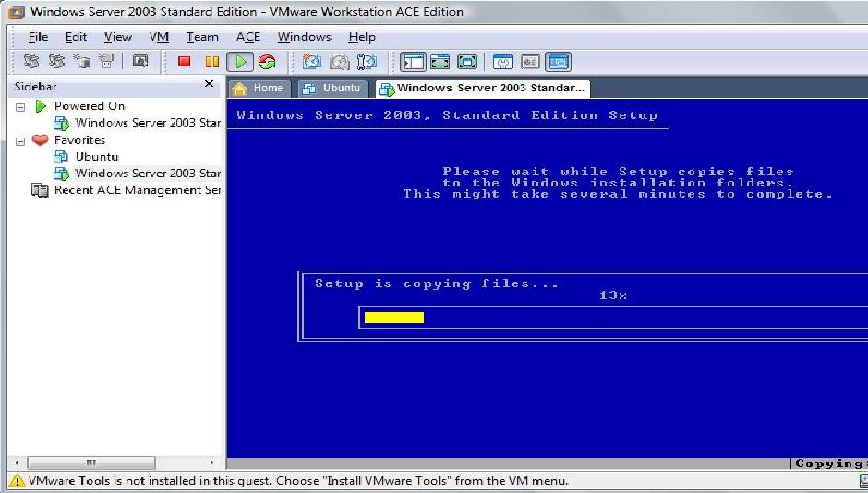This screenshot has height=493, width=868.
Task: Click the grayed screen capture toolbar icon
Action: point(140,61)
